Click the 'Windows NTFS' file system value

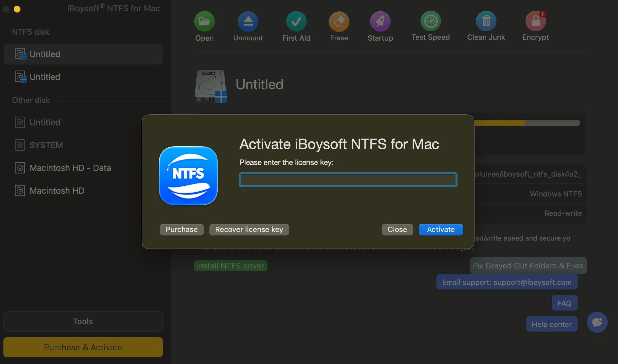[556, 194]
